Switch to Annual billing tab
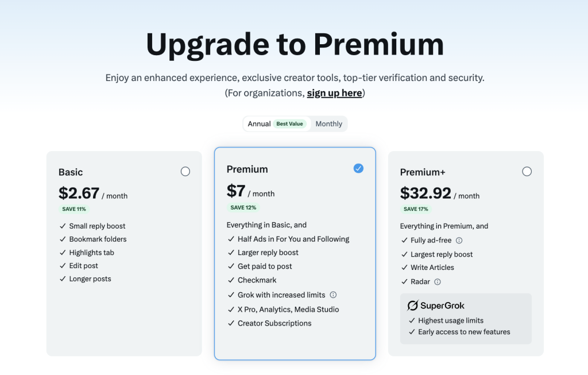 (x=259, y=124)
